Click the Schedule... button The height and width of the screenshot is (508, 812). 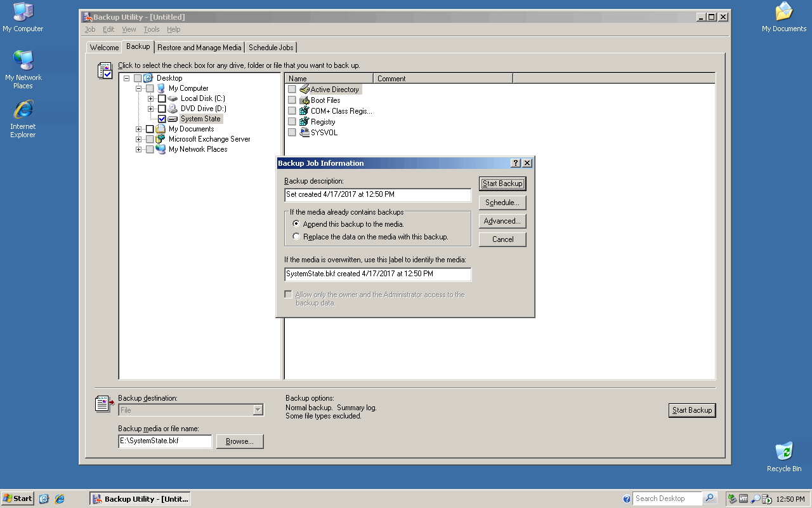[502, 203]
